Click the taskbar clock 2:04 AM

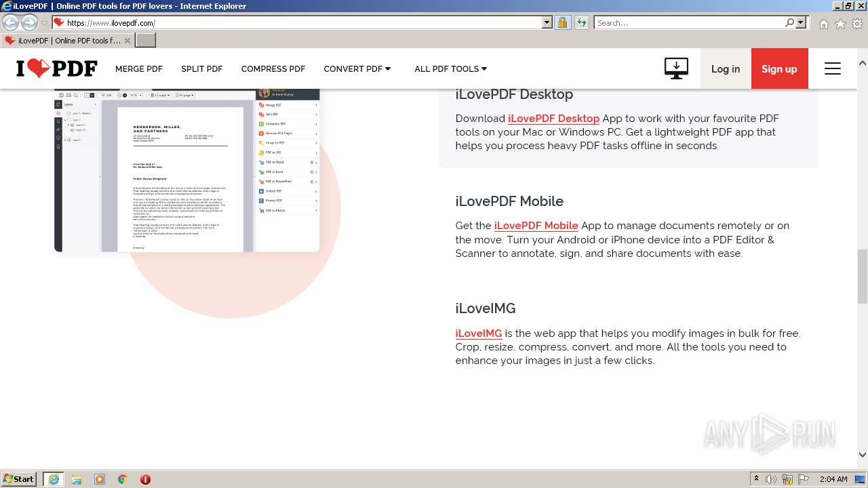pyautogui.click(x=833, y=479)
